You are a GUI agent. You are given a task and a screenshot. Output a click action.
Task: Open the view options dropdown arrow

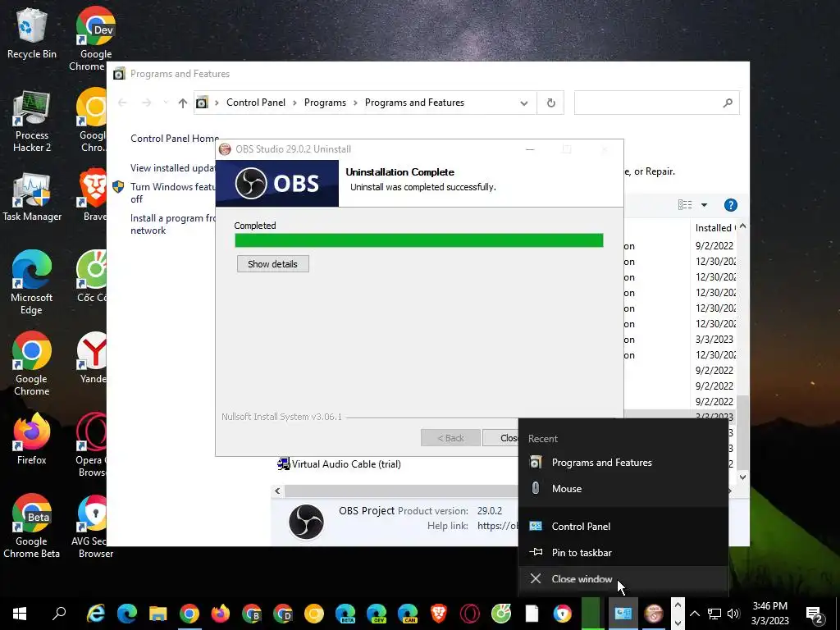point(704,204)
